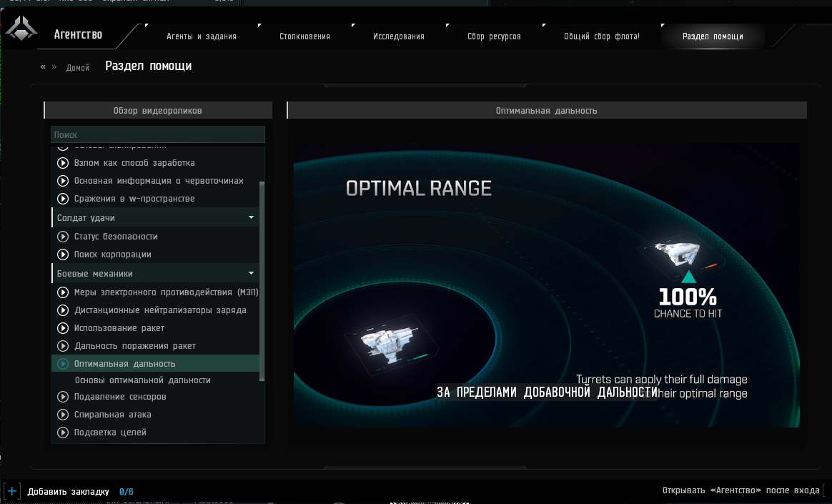
Task: Play icon for 'Статус безопасности'
Action: click(63, 237)
